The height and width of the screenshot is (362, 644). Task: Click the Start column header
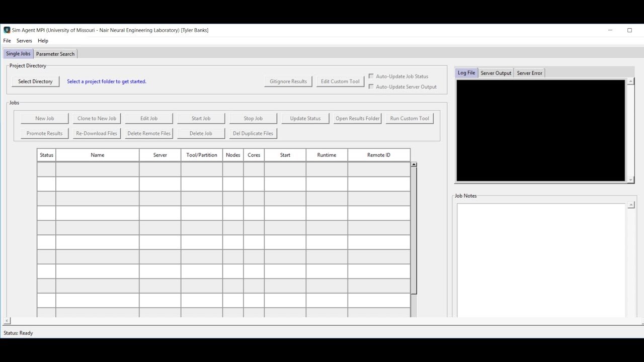tap(285, 155)
